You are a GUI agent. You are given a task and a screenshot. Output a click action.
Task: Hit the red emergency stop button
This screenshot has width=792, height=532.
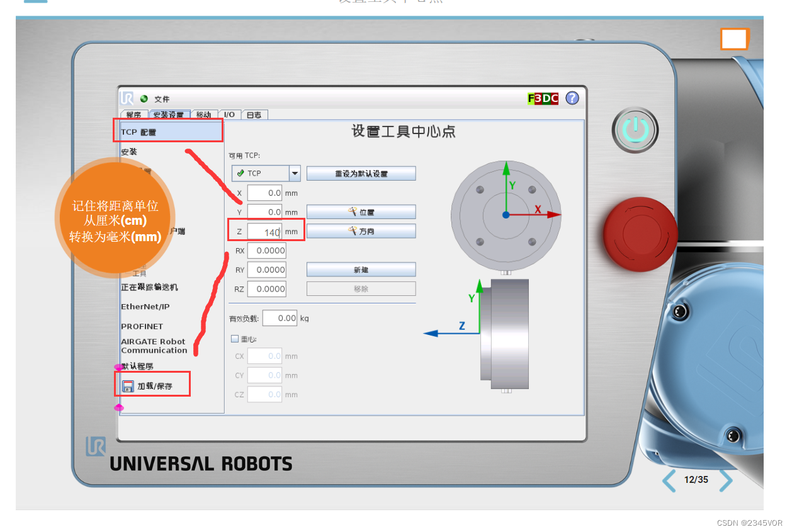click(x=639, y=234)
